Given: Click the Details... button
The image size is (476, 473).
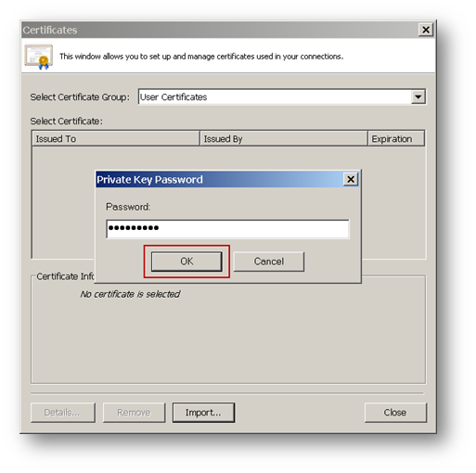Looking at the screenshot, I should point(63,413).
